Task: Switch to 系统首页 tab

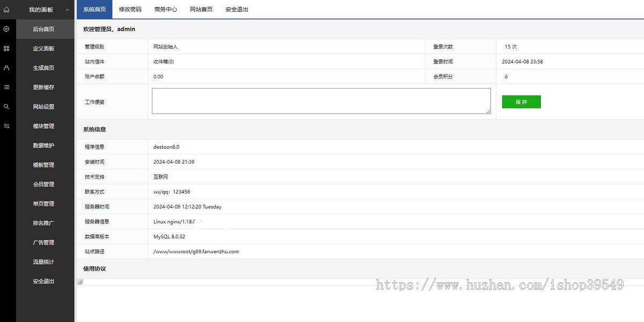Action: click(94, 9)
